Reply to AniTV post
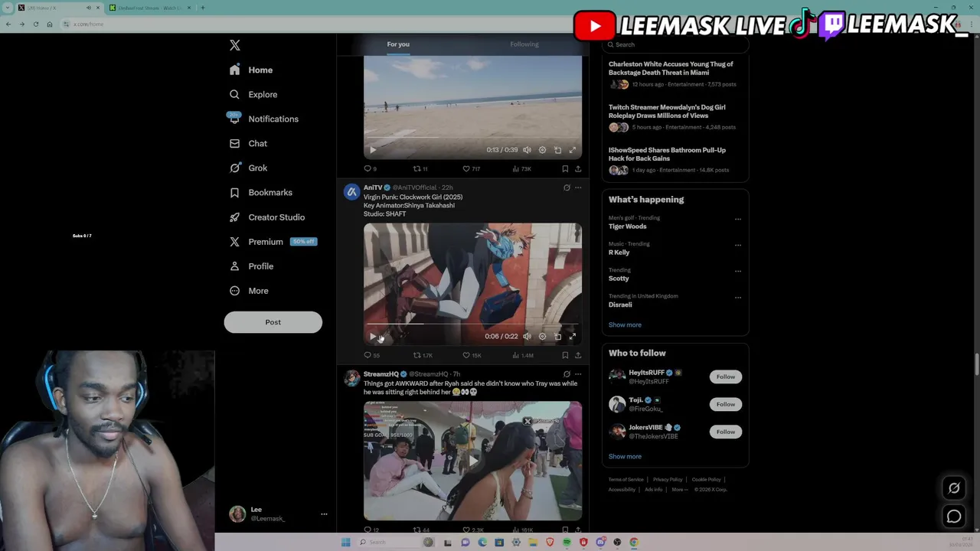Image resolution: width=980 pixels, height=551 pixels. (x=371, y=355)
